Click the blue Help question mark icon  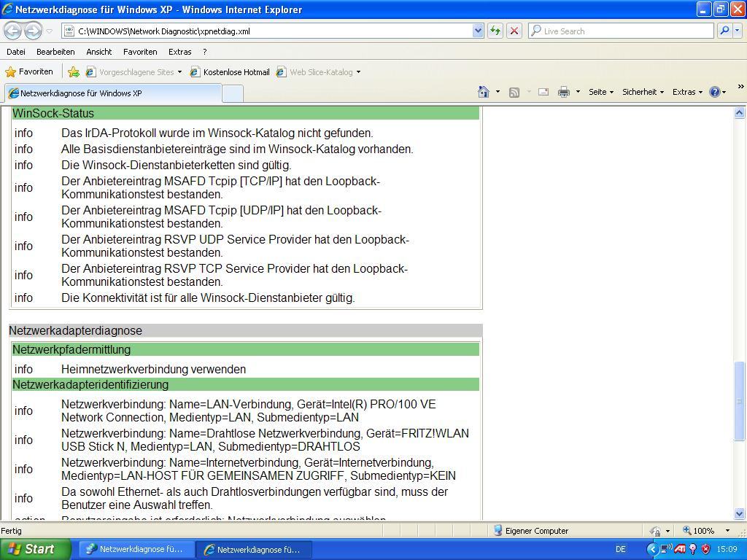point(715,92)
